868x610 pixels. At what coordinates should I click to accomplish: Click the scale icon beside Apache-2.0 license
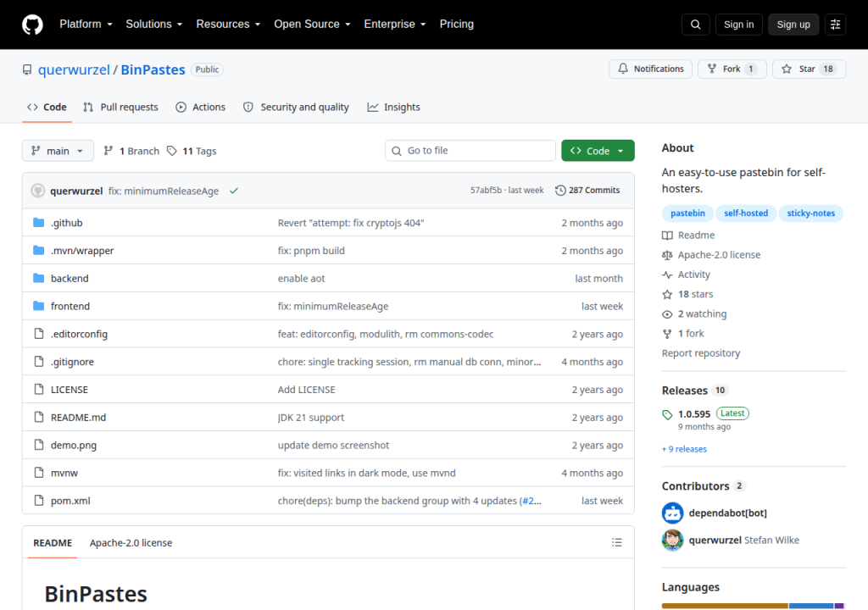coord(668,255)
